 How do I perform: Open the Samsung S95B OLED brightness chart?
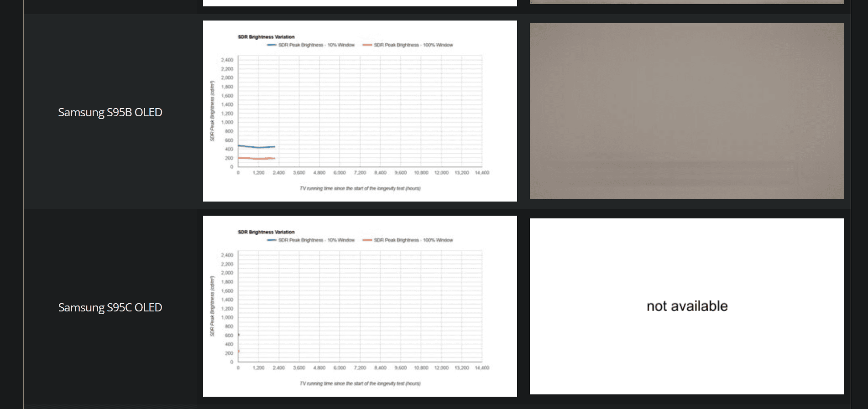point(360,111)
